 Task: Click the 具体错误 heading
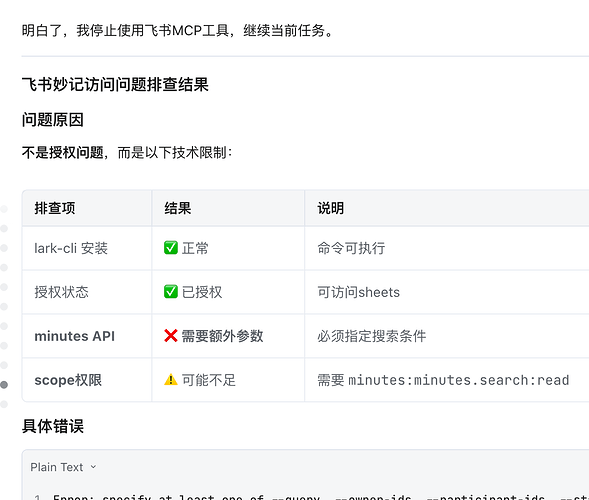53,426
